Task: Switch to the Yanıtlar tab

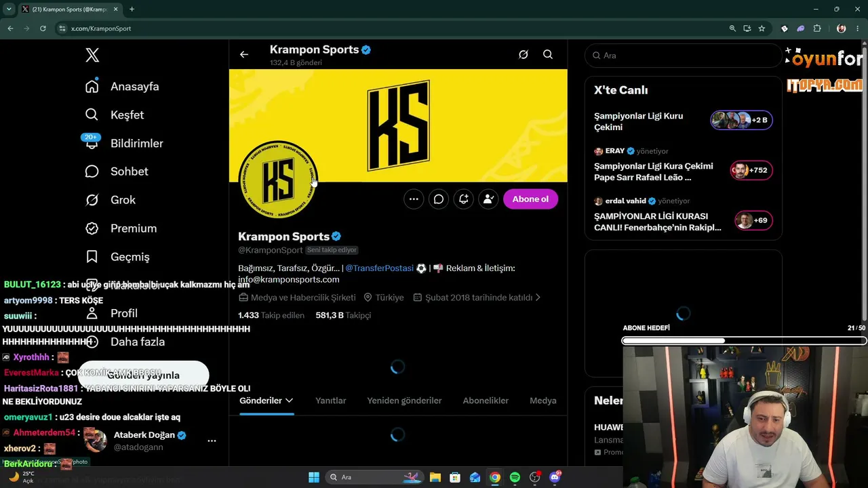Action: coord(331,401)
